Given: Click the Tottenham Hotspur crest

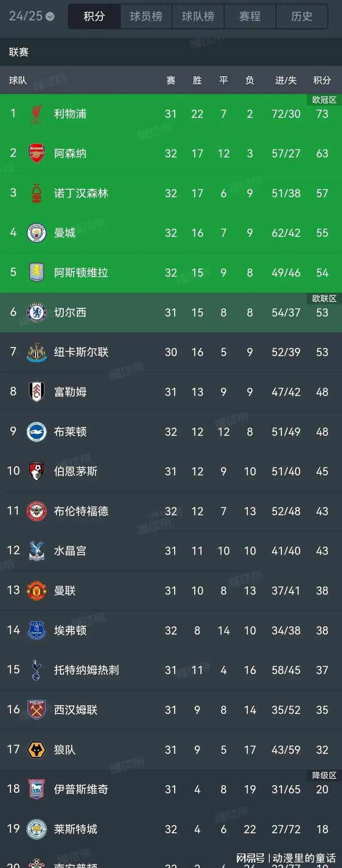Looking at the screenshot, I should pyautogui.click(x=36, y=670).
